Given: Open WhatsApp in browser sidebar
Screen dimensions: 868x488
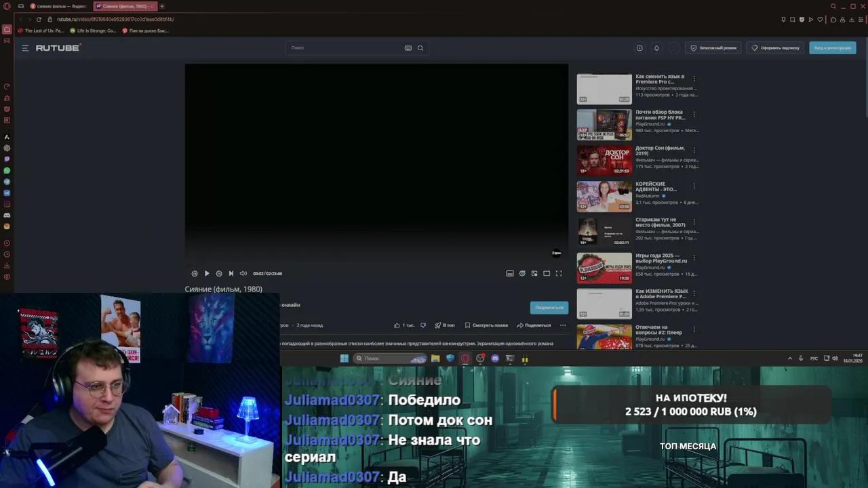Looking at the screenshot, I should pos(7,171).
